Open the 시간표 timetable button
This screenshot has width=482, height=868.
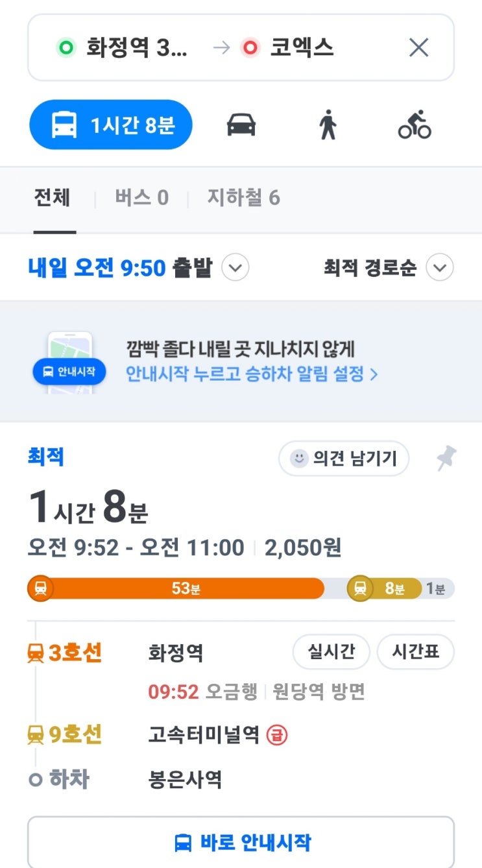coord(415,652)
